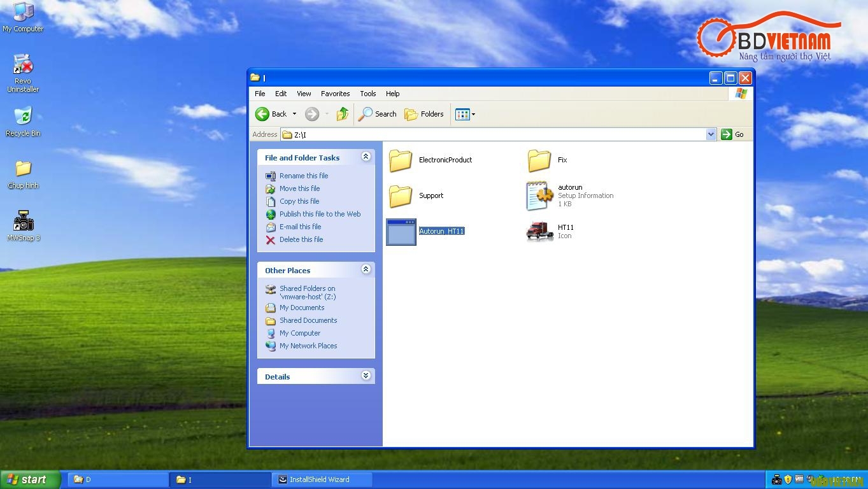Screen dimensions: 868x489
Task: Open the Tools menu
Action: coord(367,94)
